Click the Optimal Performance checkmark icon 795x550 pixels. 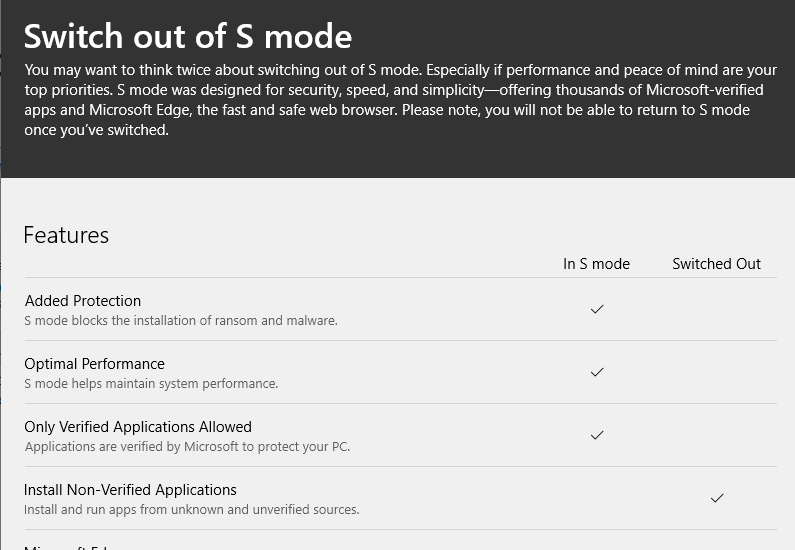point(597,372)
